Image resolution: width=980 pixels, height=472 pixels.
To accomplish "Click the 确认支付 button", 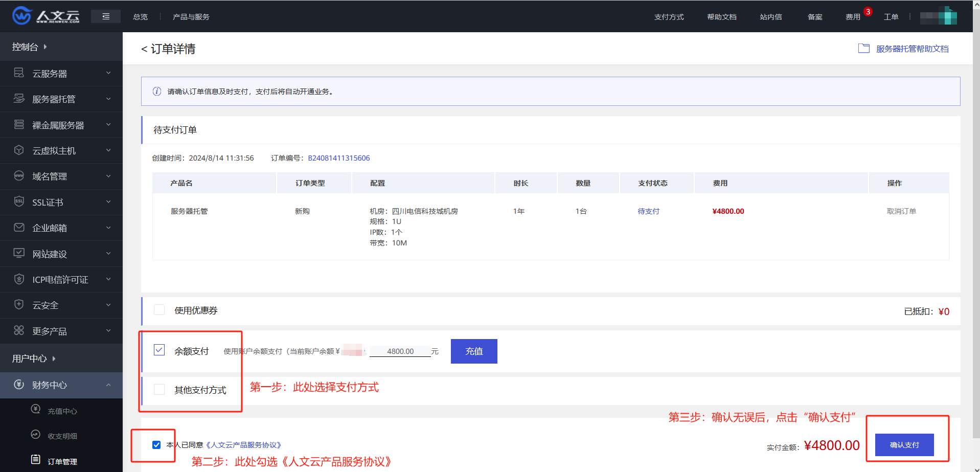I will pyautogui.click(x=904, y=445).
